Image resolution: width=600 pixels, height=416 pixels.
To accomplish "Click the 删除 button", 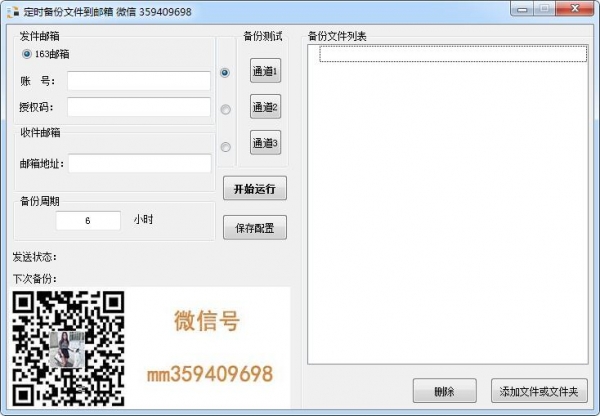I will coord(445,391).
